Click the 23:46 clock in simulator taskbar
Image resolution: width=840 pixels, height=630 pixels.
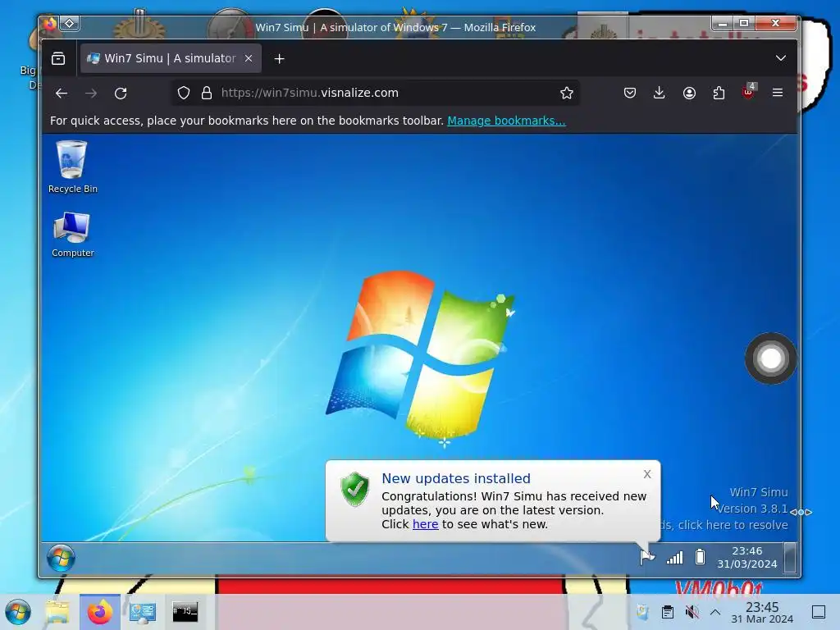747,557
